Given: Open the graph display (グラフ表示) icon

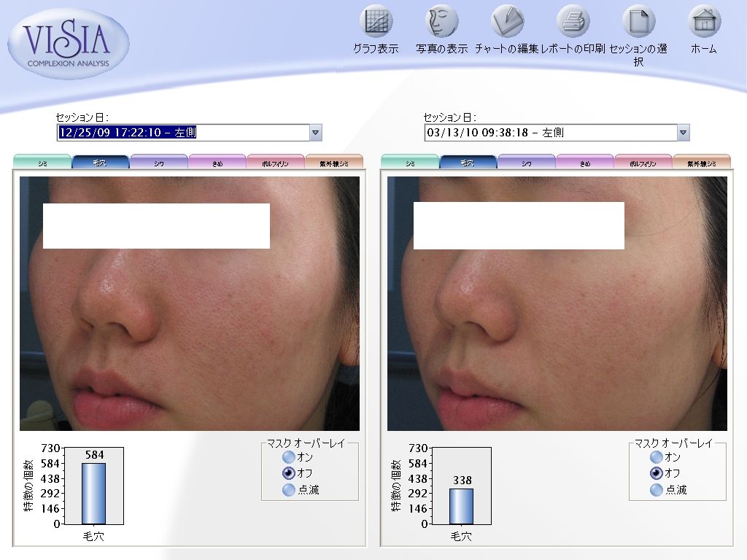Looking at the screenshot, I should (376, 21).
